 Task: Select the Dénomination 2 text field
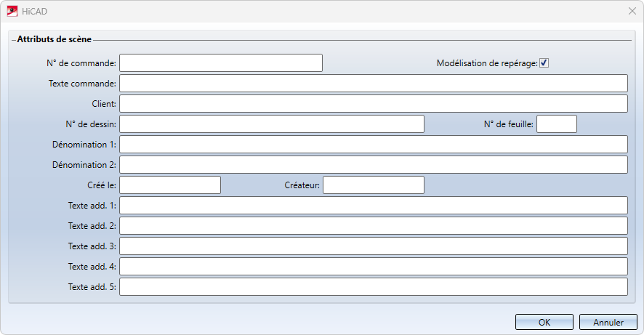[374, 165]
